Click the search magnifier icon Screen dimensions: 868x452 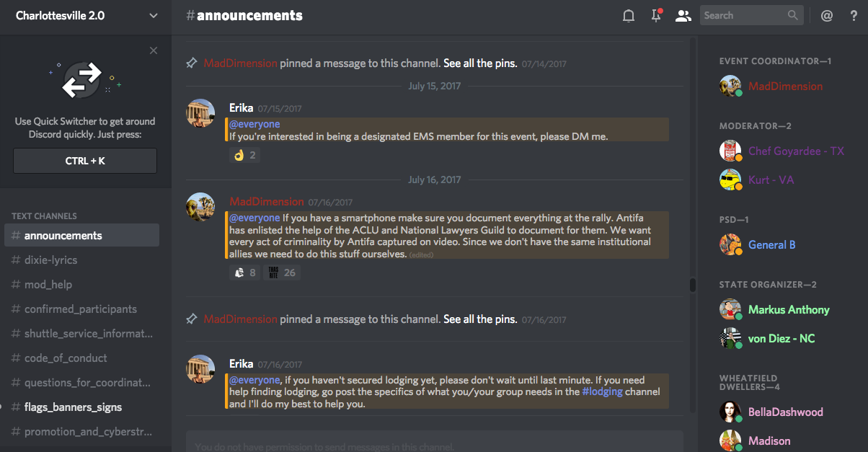point(793,15)
